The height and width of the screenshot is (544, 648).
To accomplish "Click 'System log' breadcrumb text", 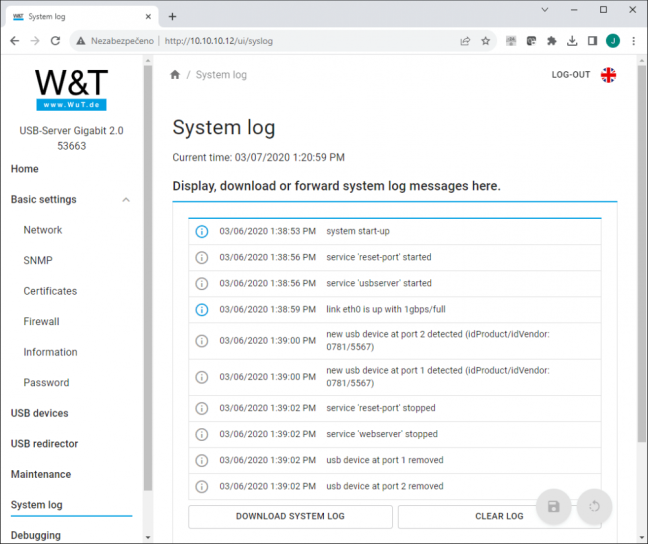I will [221, 75].
